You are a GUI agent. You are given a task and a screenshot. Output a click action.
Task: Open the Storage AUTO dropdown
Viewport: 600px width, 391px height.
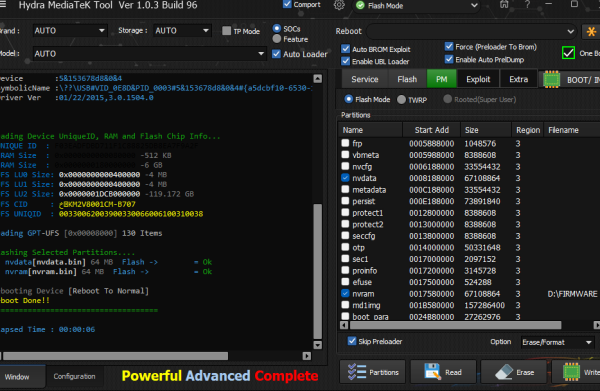click(182, 31)
